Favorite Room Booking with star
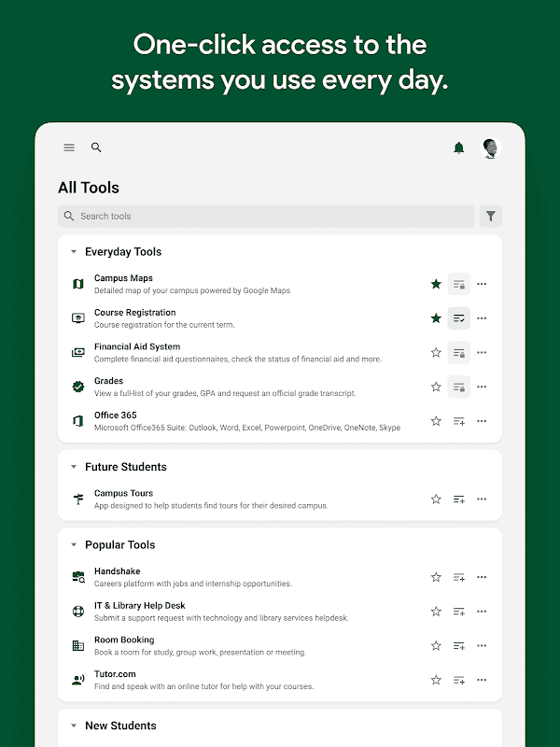Screen dimensions: 560x747 (436, 646)
